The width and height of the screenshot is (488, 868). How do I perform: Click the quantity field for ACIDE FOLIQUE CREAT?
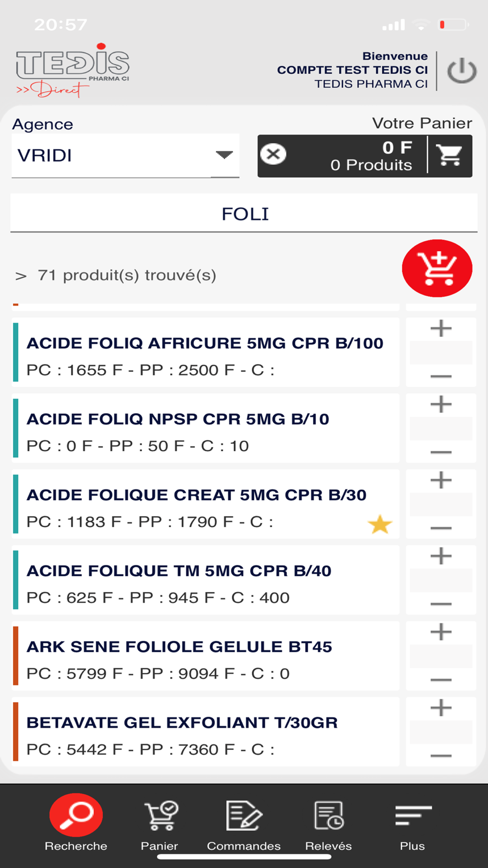(441, 504)
